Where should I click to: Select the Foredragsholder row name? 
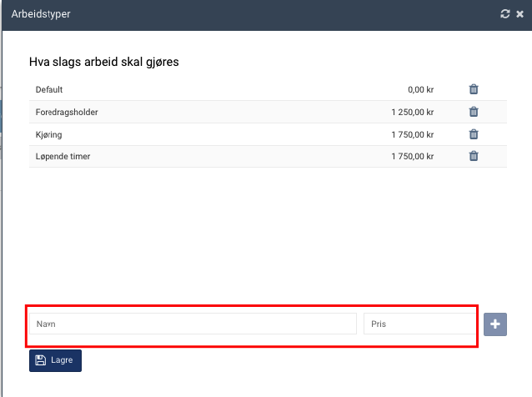(68, 112)
